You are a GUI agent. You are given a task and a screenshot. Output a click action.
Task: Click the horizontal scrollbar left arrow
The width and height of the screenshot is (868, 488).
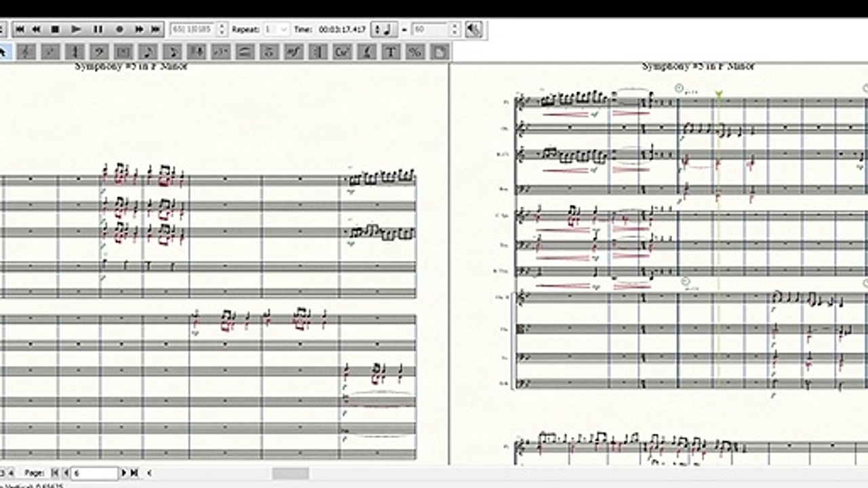pos(149,472)
